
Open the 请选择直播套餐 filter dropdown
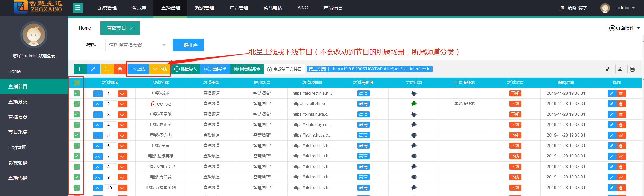(x=137, y=45)
